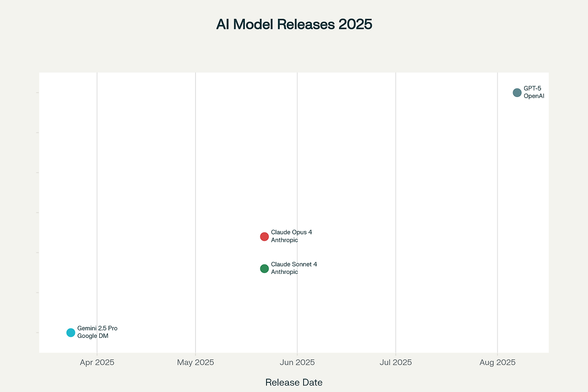Select the chart title AI Model Releases 2025
This screenshot has width=588, height=392.
point(294,24)
